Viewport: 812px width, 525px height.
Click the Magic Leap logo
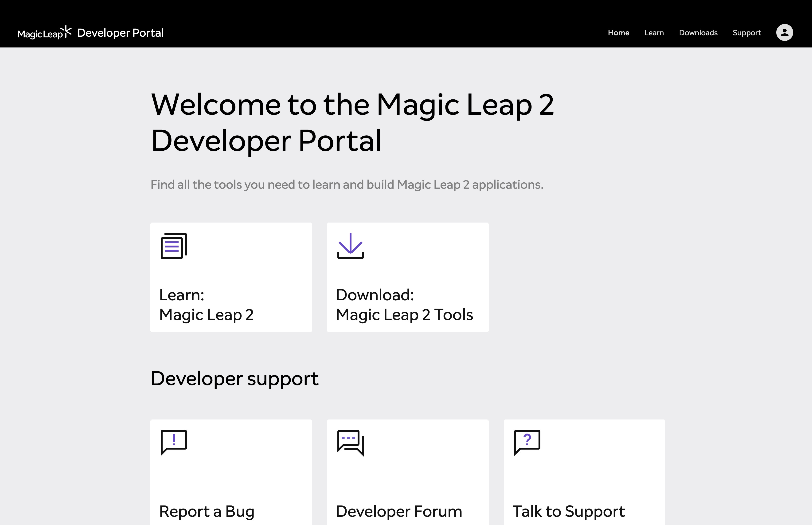click(44, 33)
